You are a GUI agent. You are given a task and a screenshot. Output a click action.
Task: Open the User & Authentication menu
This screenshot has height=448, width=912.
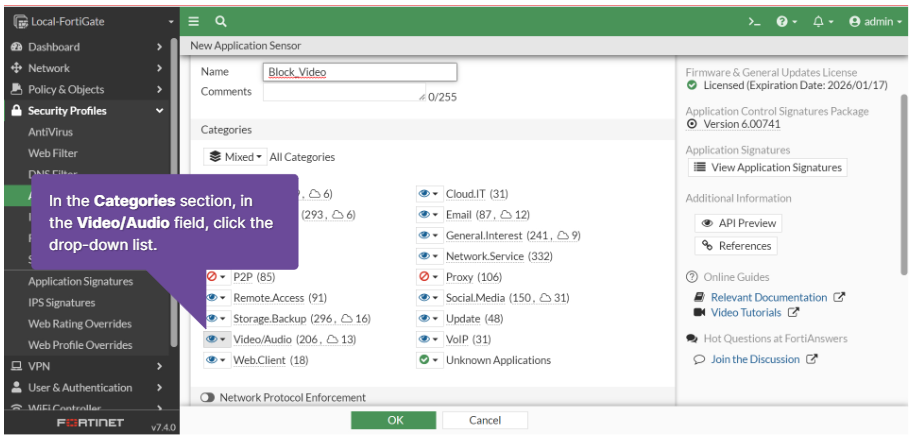pyautogui.click(x=87, y=387)
